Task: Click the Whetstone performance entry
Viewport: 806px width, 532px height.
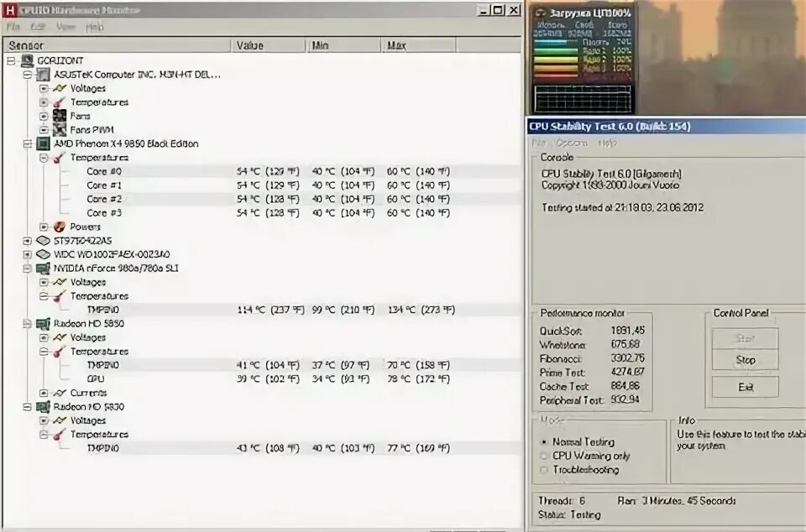Action: (x=589, y=345)
